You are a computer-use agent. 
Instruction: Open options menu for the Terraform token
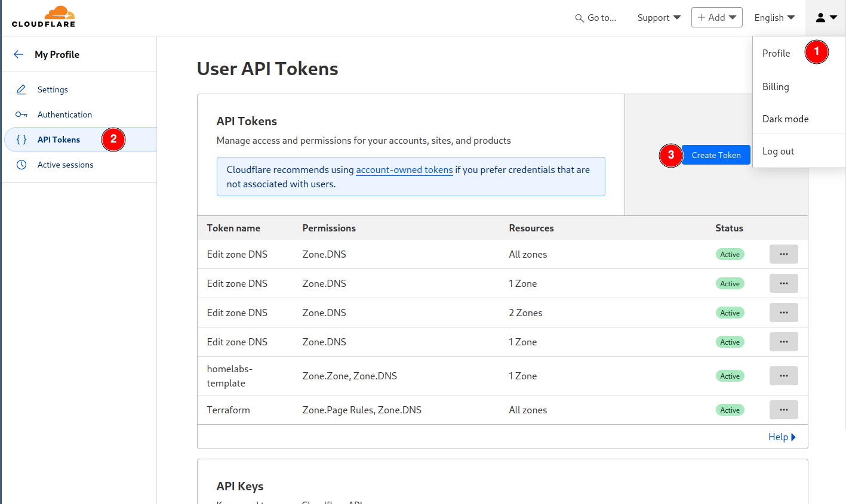[784, 410]
